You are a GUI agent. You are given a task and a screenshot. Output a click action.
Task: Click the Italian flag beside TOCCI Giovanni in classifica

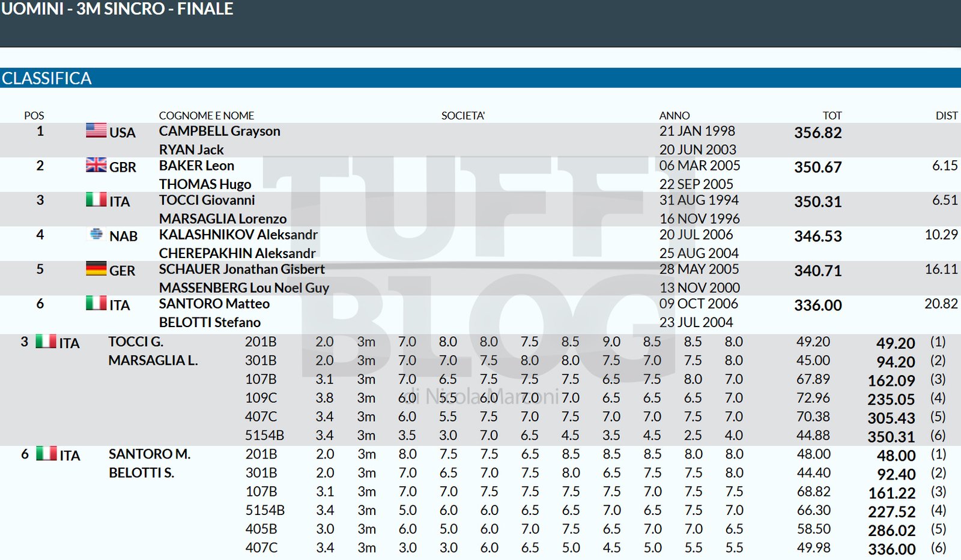tap(96, 199)
